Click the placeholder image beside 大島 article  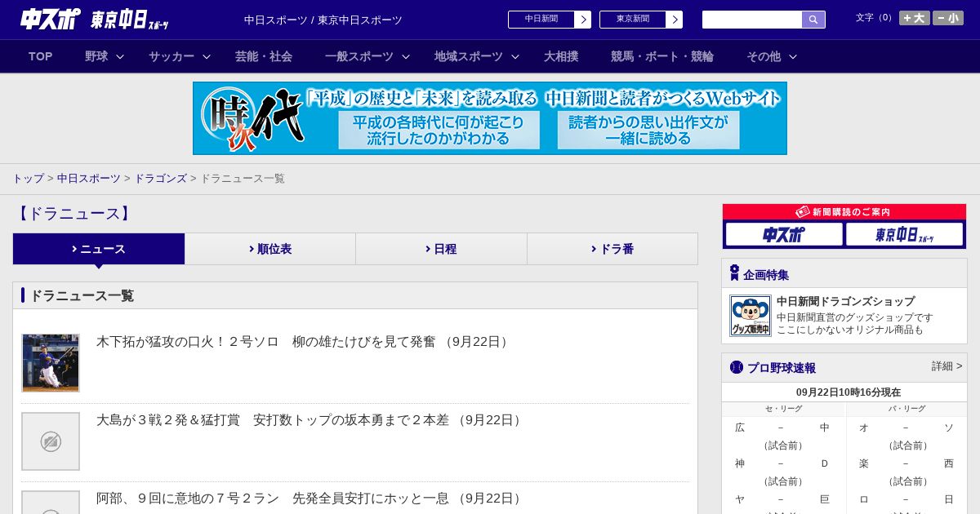[51, 441]
